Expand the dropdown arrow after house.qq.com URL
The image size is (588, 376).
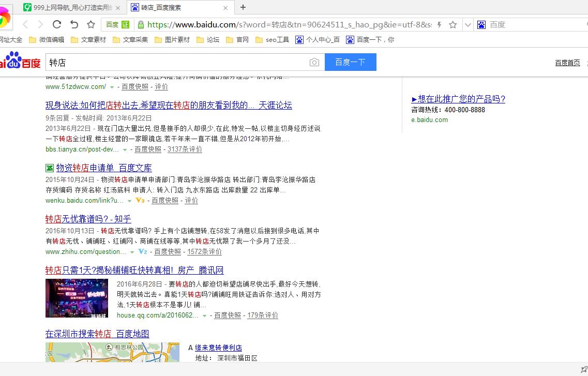(x=204, y=315)
